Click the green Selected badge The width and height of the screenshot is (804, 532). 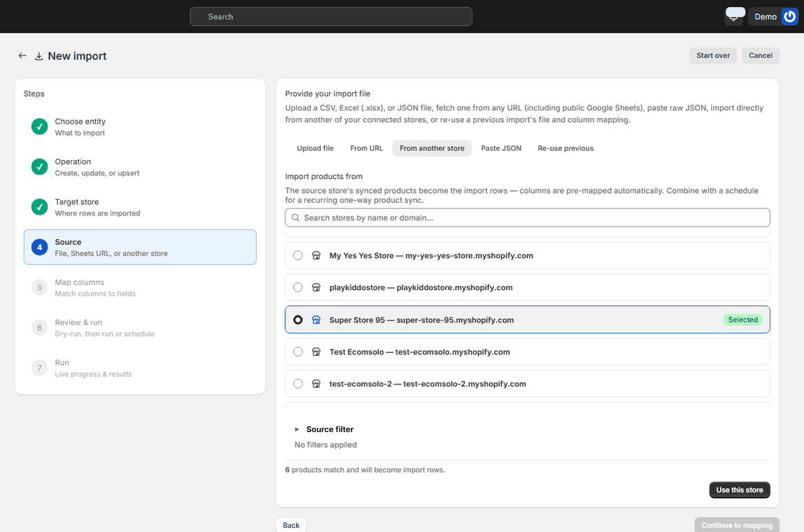pyautogui.click(x=742, y=319)
